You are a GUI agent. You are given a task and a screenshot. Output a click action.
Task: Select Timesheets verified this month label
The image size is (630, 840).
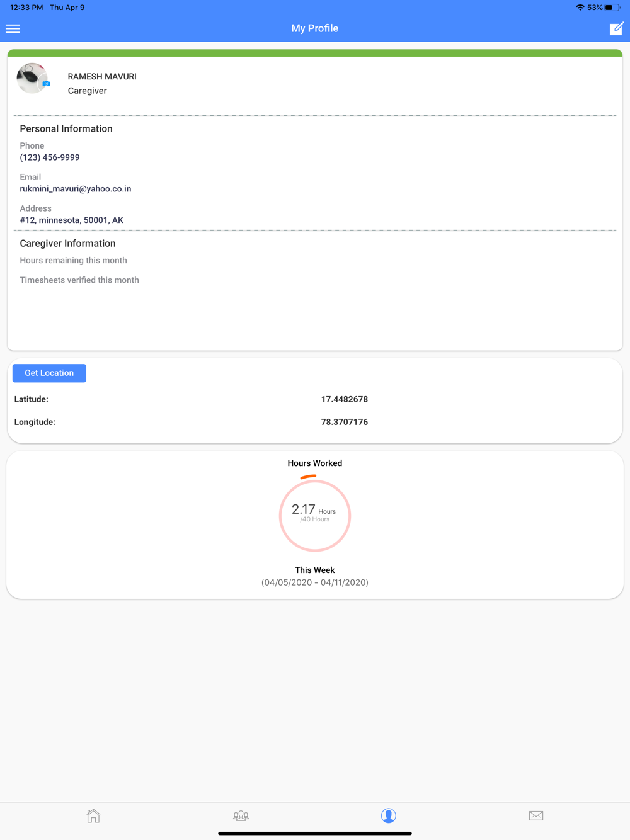coord(79,280)
